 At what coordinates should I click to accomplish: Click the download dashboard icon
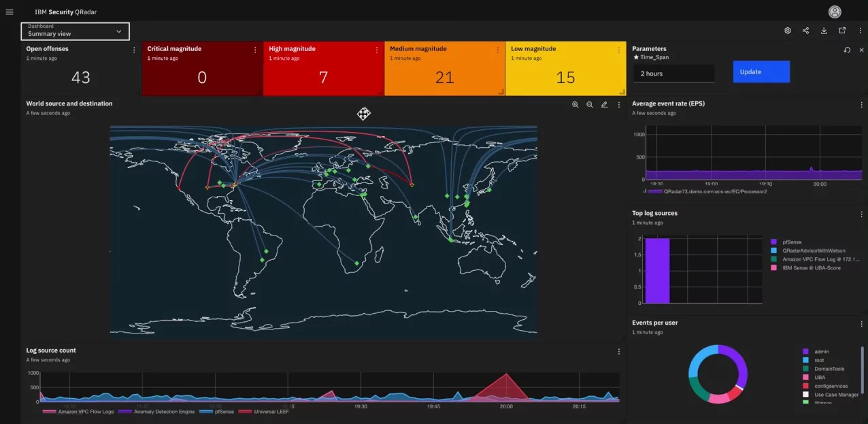(824, 31)
